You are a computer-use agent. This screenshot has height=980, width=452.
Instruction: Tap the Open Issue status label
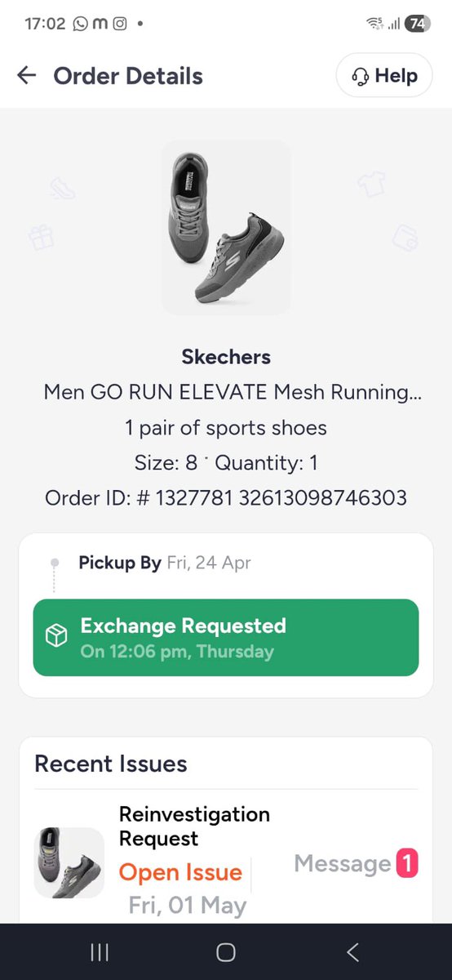point(180,872)
